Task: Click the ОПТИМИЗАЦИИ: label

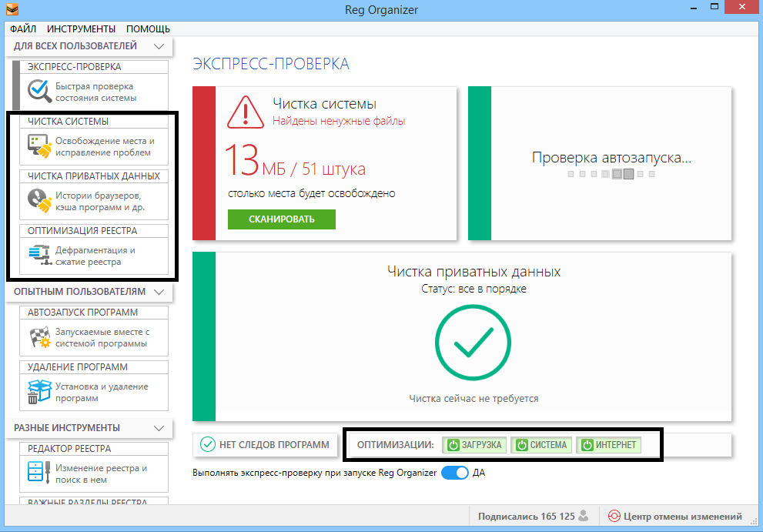Action: coord(395,445)
